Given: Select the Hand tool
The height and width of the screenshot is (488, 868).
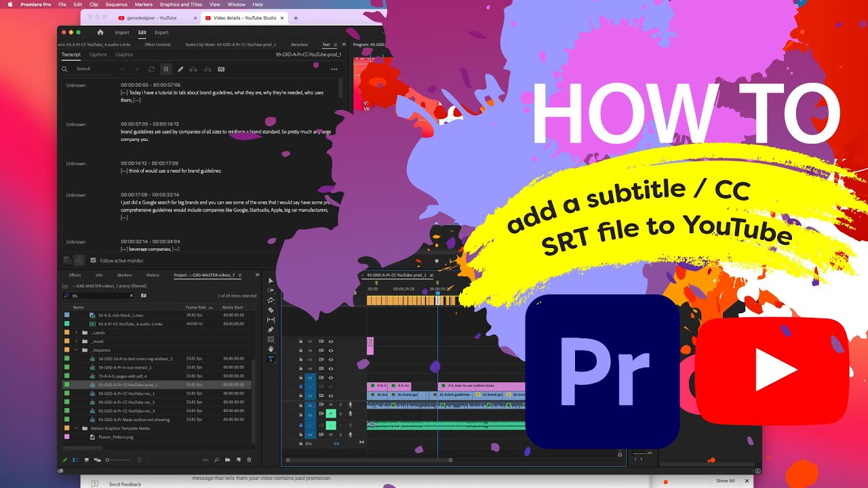Looking at the screenshot, I should (271, 349).
